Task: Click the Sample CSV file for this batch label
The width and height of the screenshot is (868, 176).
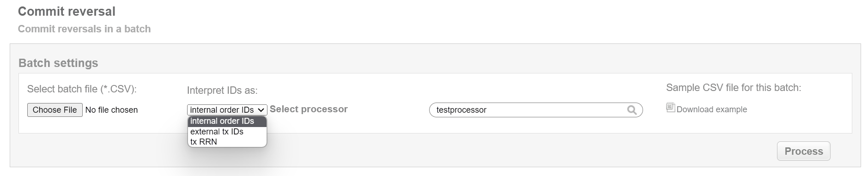Action: click(734, 88)
